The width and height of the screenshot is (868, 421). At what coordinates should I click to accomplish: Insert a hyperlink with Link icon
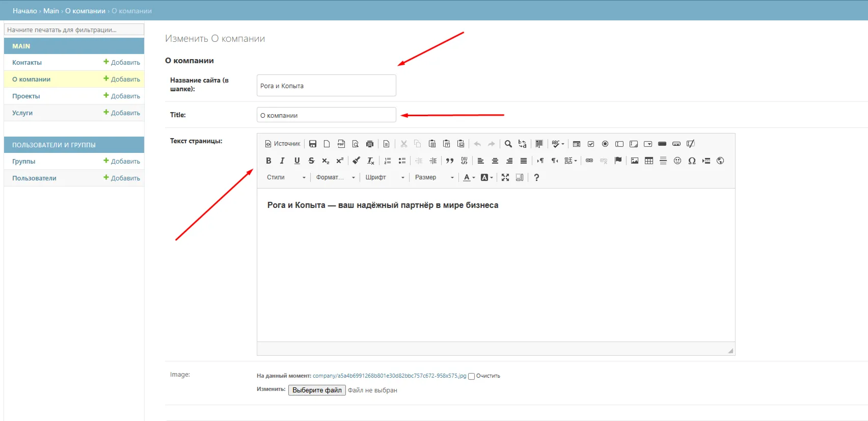[x=589, y=161]
